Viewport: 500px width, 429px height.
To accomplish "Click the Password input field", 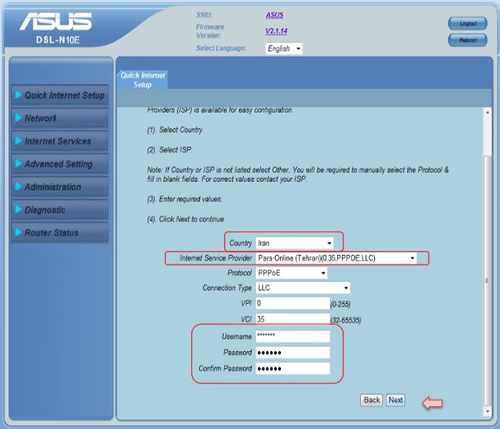I will (x=293, y=352).
